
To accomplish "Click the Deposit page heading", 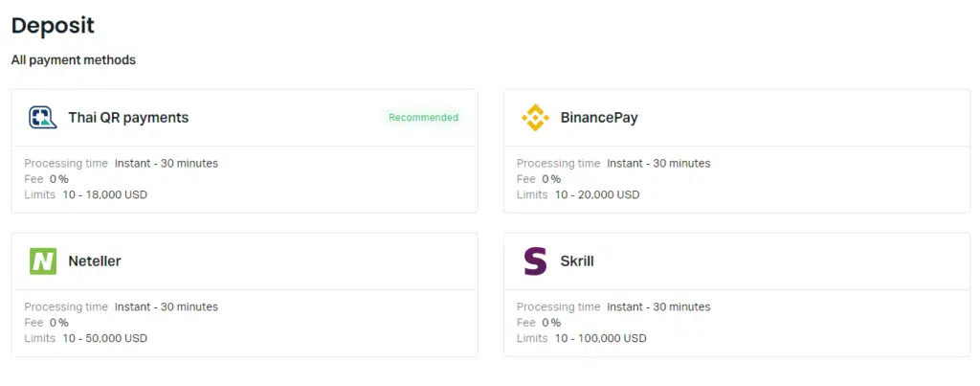I will pos(54,26).
